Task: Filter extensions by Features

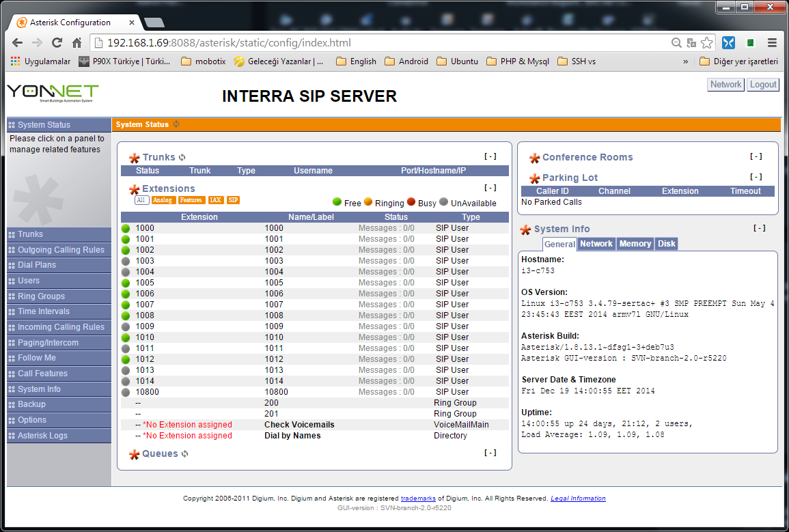Action: (x=191, y=200)
